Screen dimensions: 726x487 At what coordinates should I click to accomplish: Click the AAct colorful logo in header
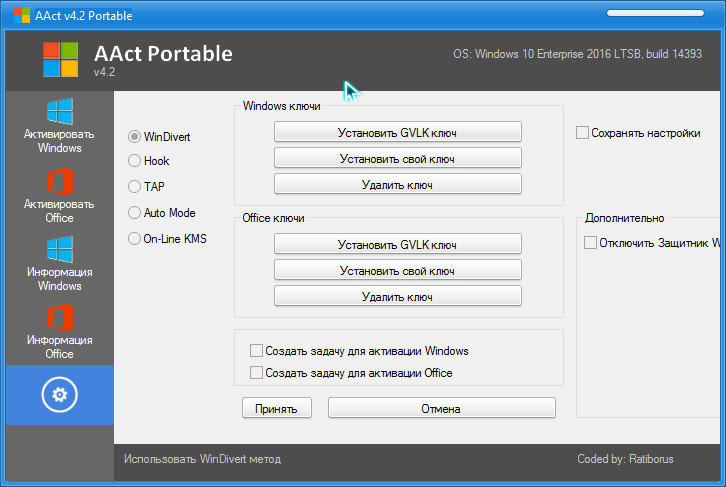pos(60,59)
